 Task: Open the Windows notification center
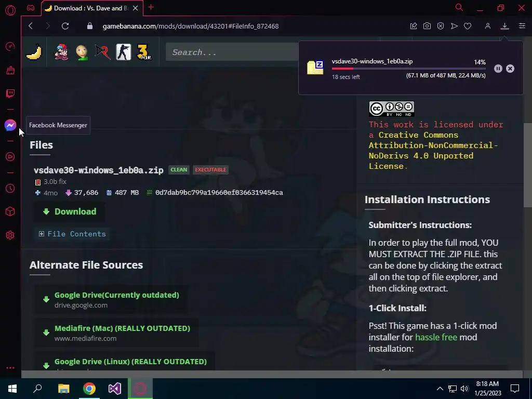coord(515,389)
